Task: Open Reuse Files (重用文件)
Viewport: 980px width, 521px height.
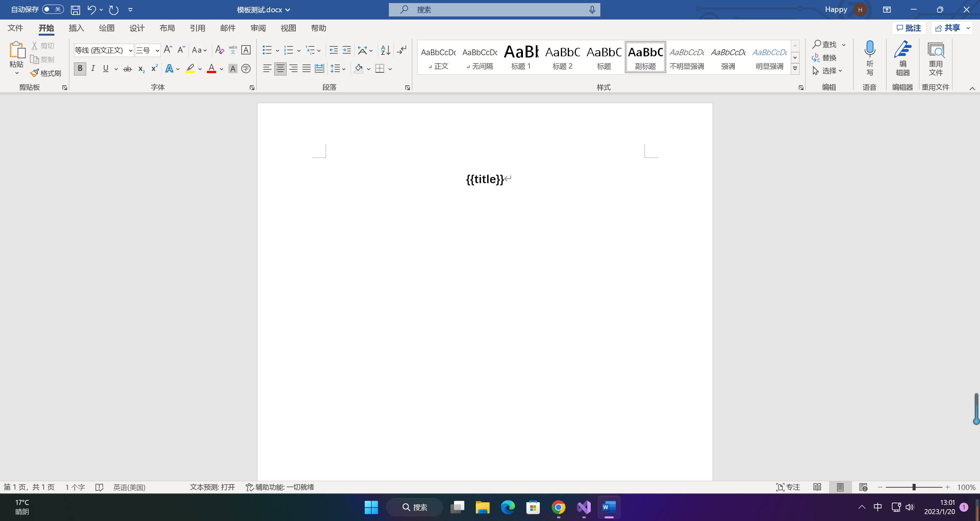Action: point(936,58)
